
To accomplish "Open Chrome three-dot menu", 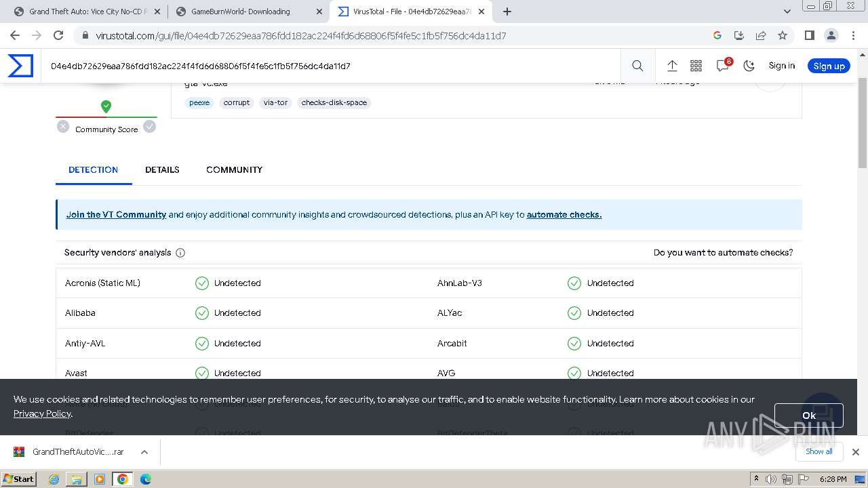I will pyautogui.click(x=853, y=35).
